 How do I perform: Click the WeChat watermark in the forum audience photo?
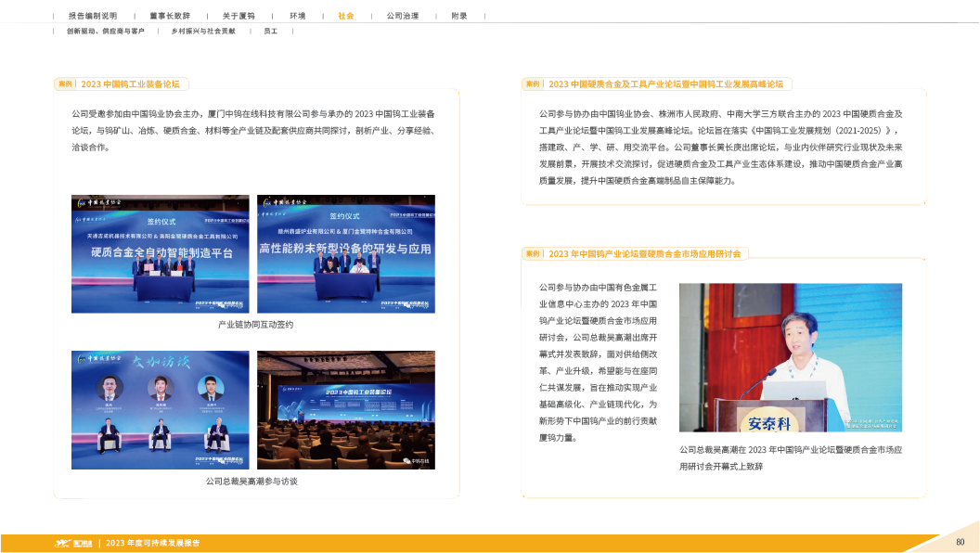pyautogui.click(x=410, y=458)
